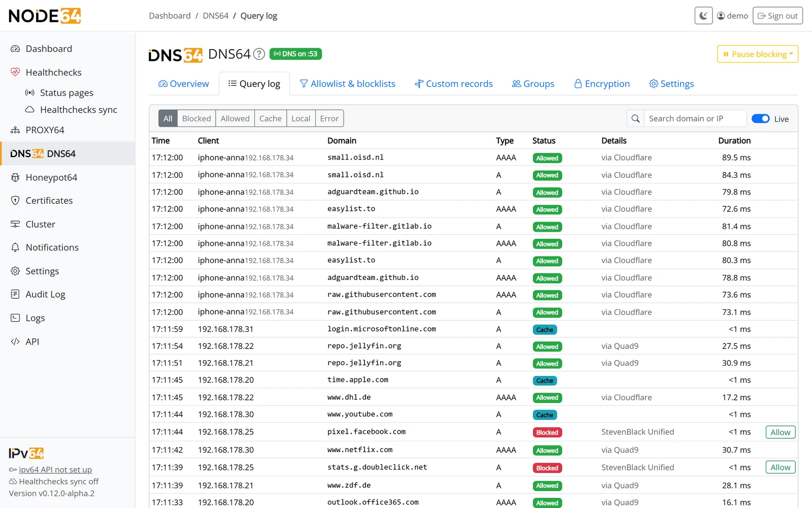
Task: Open Notifications in the sidebar
Action: click(x=67, y=247)
